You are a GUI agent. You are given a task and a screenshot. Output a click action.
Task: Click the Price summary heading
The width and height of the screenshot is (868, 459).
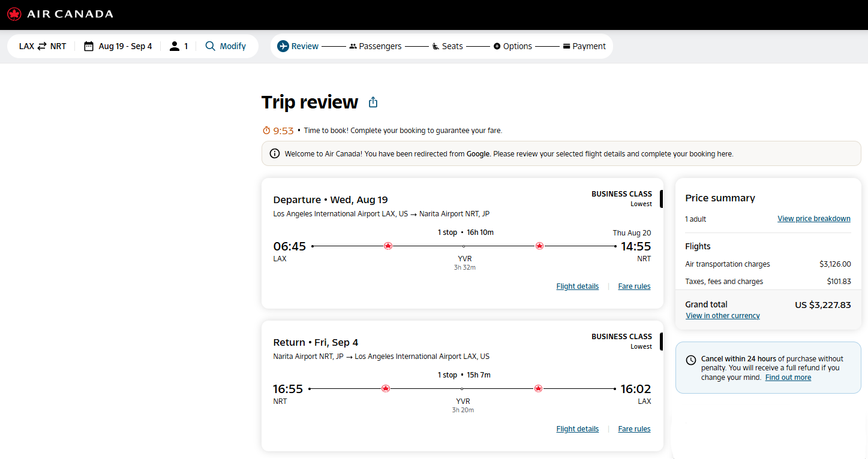coord(720,198)
